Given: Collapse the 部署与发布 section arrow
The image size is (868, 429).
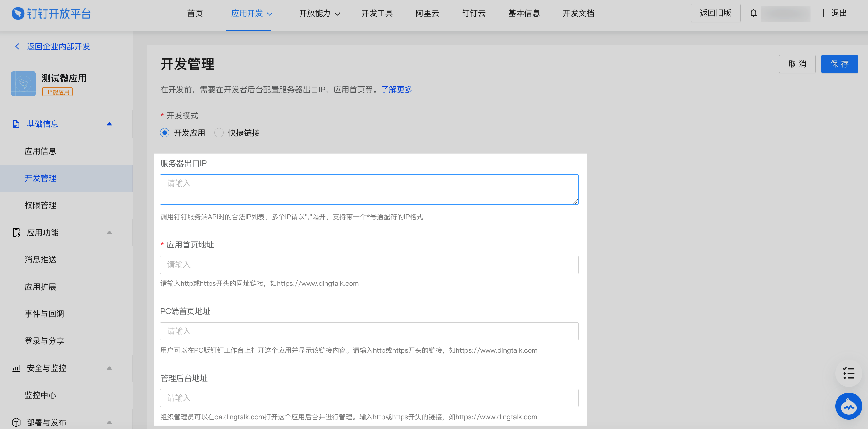Looking at the screenshot, I should (x=109, y=422).
